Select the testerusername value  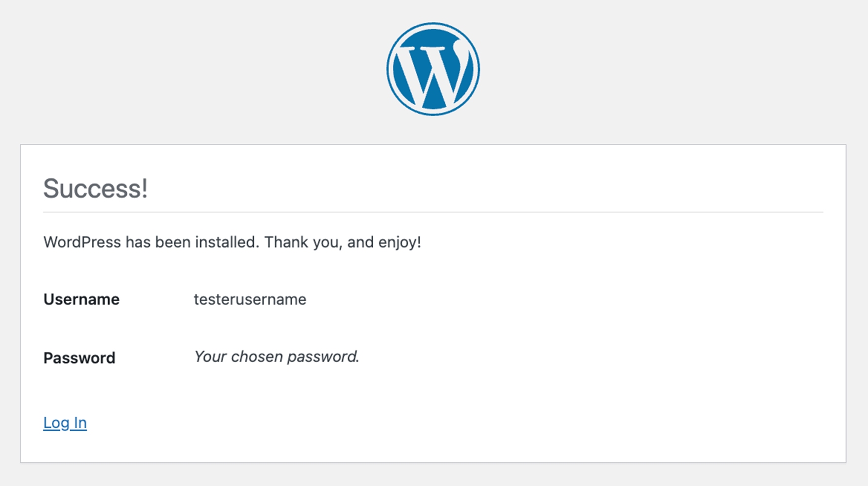point(250,299)
